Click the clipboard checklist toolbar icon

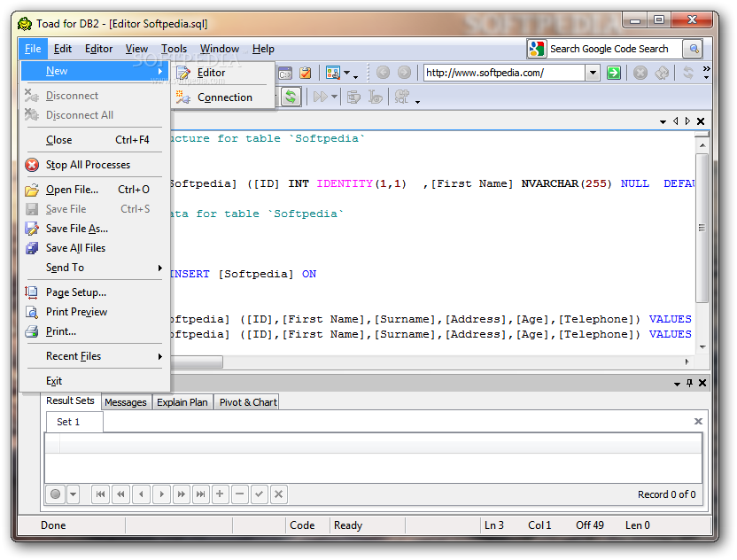(306, 73)
